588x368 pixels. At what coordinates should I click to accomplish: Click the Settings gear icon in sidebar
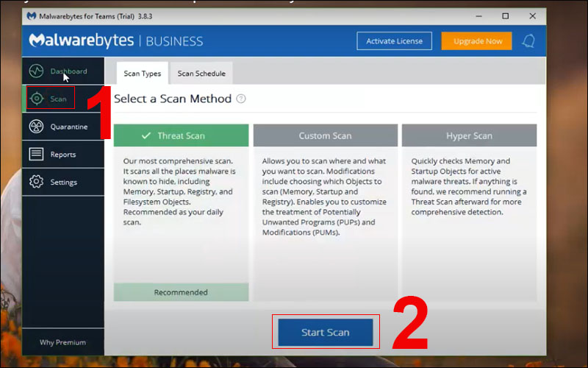pos(36,182)
